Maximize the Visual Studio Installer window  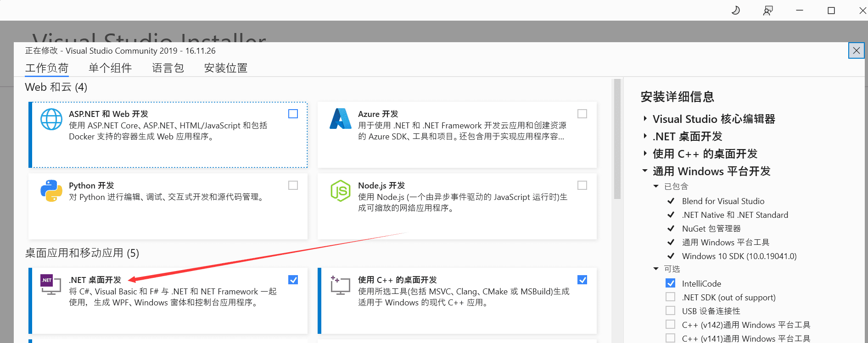point(831,10)
